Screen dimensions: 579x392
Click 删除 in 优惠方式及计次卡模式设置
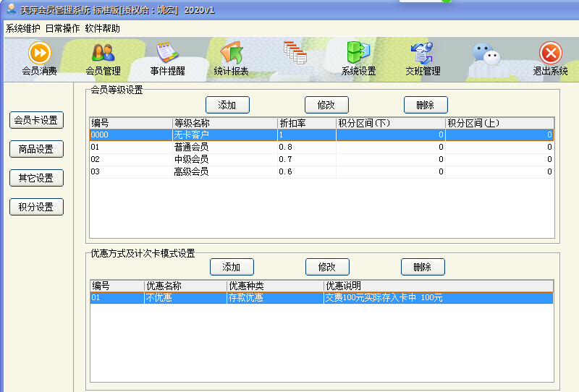pos(423,267)
